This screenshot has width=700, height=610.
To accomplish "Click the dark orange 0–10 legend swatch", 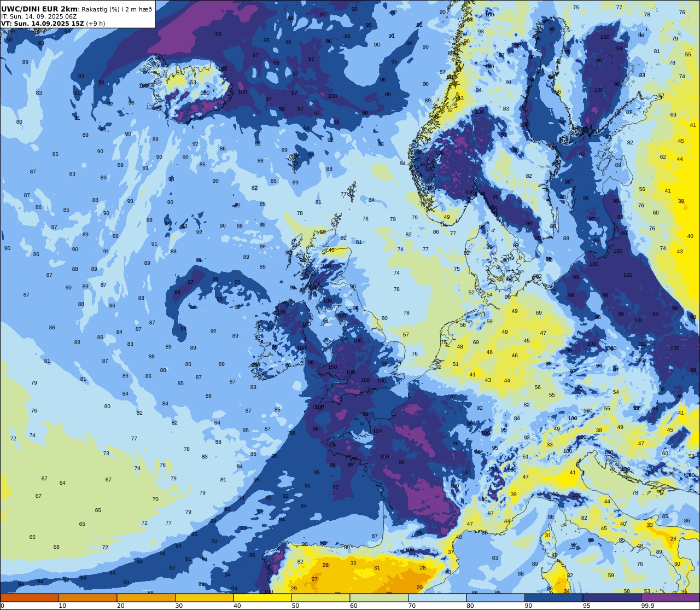I will 30,597.
